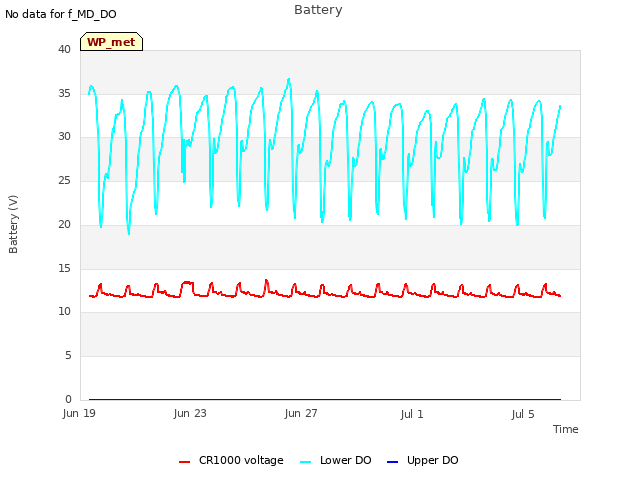Click the 'No data for f_MD_DO' message
Image resolution: width=640 pixels, height=480 pixels.
coord(61,14)
